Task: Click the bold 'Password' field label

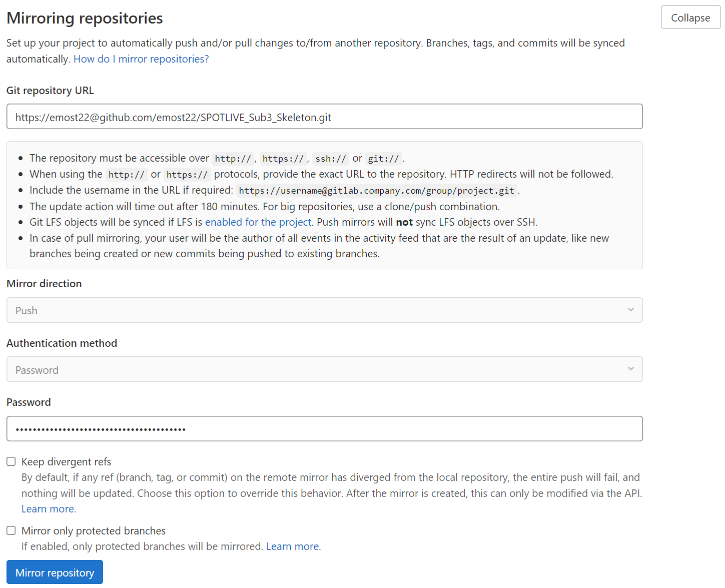Action: pyautogui.click(x=29, y=402)
